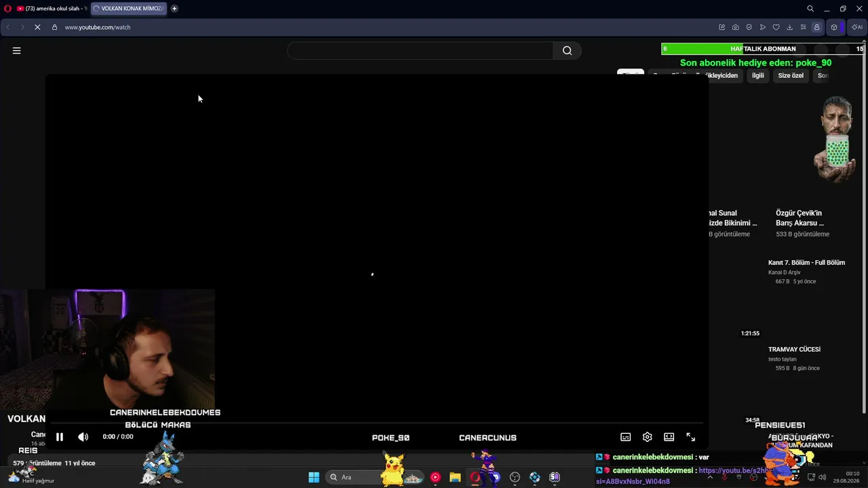Open the Opera main menu
Screen dimensions: 868x488
(7, 9)
